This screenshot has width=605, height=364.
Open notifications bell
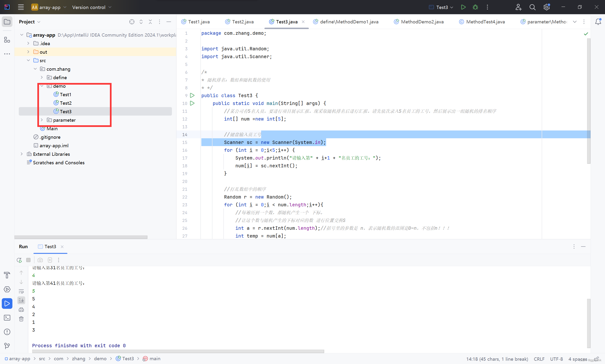point(598,22)
